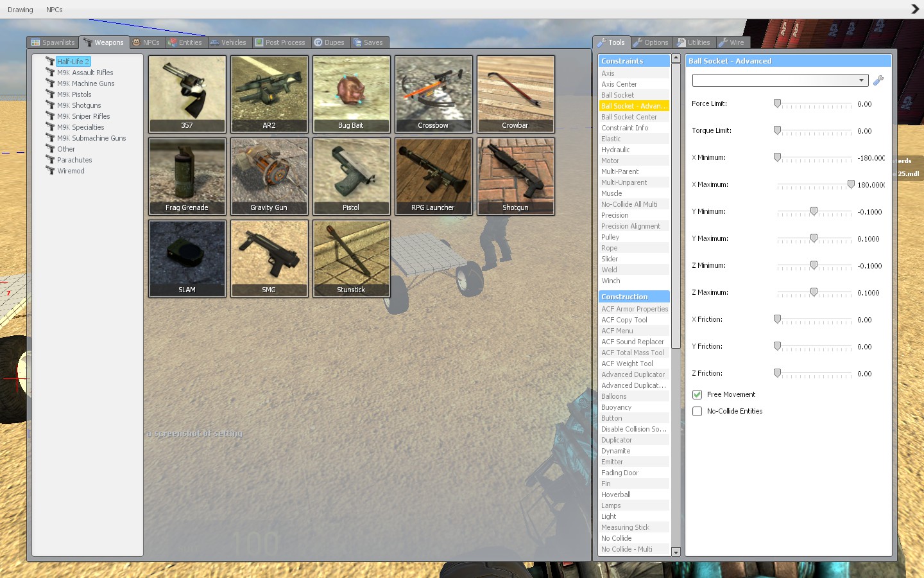Select the Hydraulic tool
Image resolution: width=924 pixels, height=578 pixels.
pyautogui.click(x=634, y=150)
